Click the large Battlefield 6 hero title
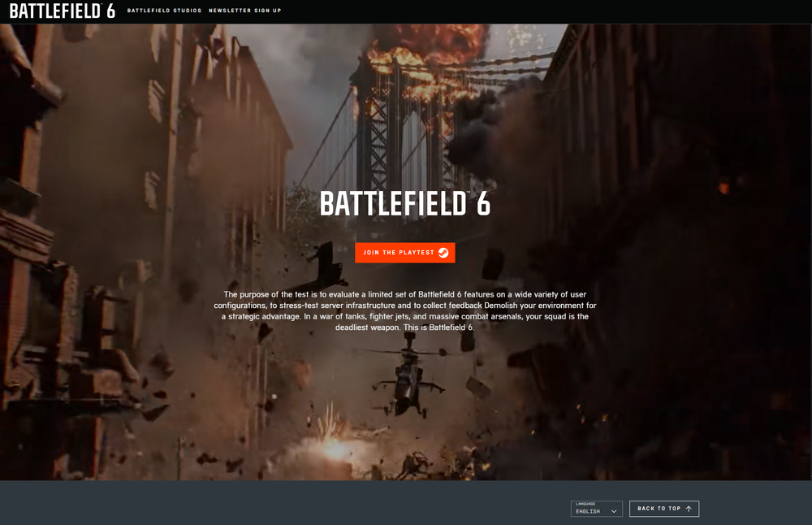This screenshot has width=812, height=525. [404, 204]
